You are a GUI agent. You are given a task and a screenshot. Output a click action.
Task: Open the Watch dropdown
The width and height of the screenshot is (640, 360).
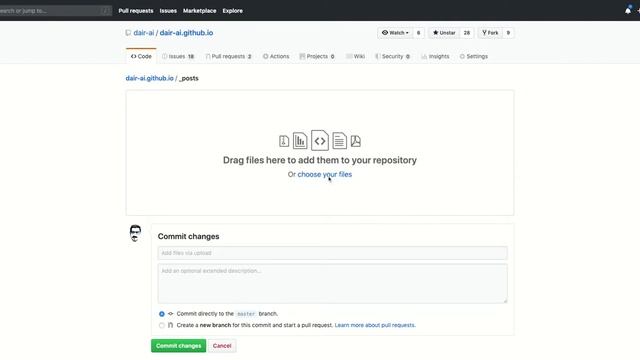point(395,33)
